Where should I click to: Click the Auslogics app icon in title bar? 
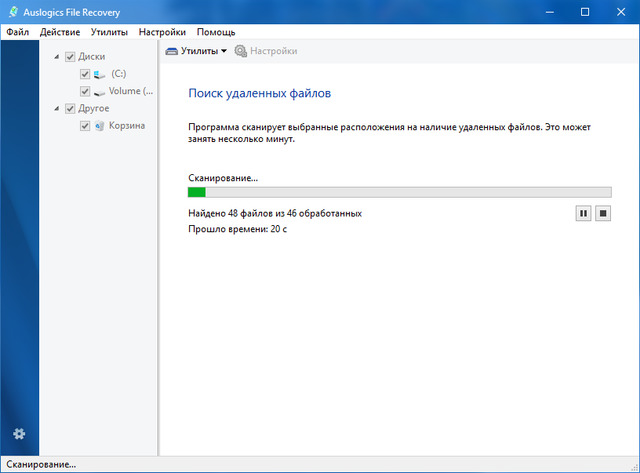(11, 11)
